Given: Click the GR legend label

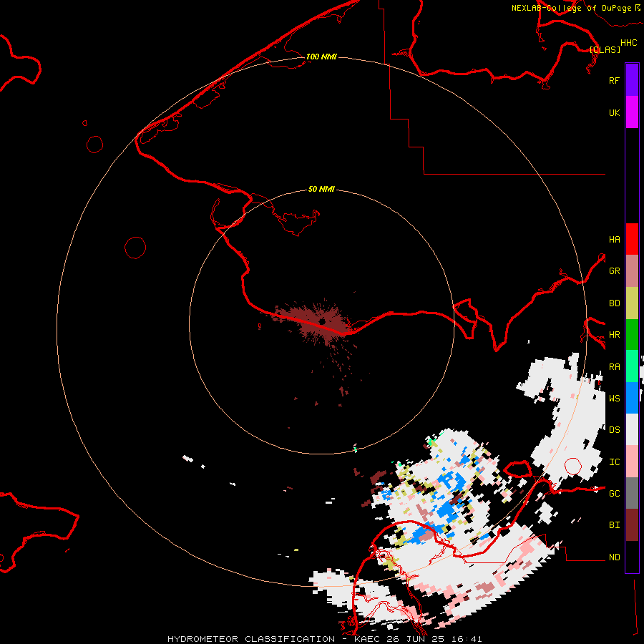Looking at the screenshot, I should 614,271.
